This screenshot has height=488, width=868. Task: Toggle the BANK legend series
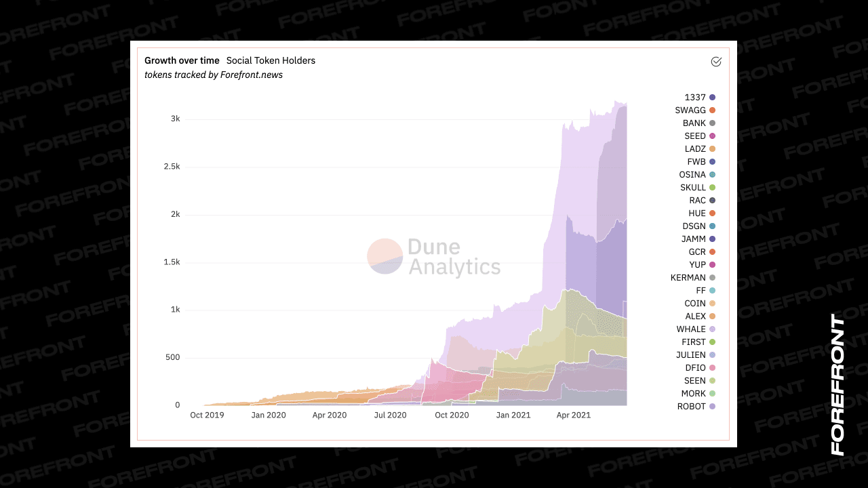(x=699, y=123)
